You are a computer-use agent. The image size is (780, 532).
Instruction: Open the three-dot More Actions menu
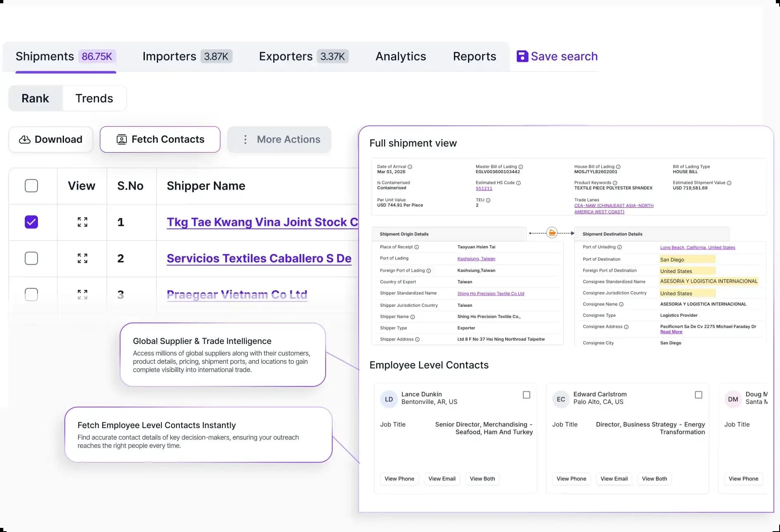pos(245,139)
